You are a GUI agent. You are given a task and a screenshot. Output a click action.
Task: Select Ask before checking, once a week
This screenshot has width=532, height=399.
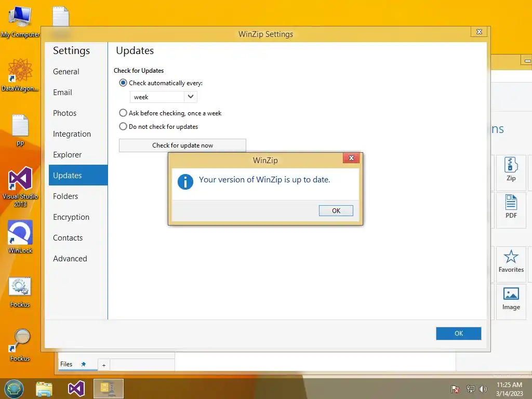coord(123,113)
